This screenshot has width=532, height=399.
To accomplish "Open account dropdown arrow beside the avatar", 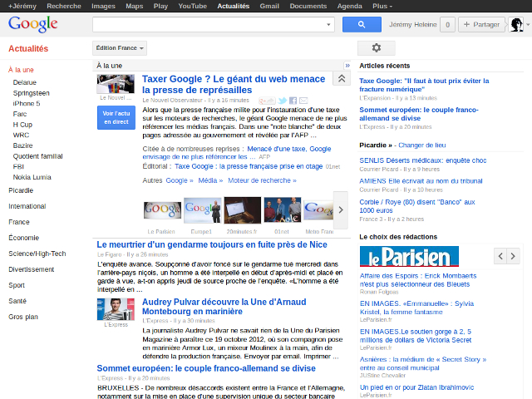I will (528, 24).
